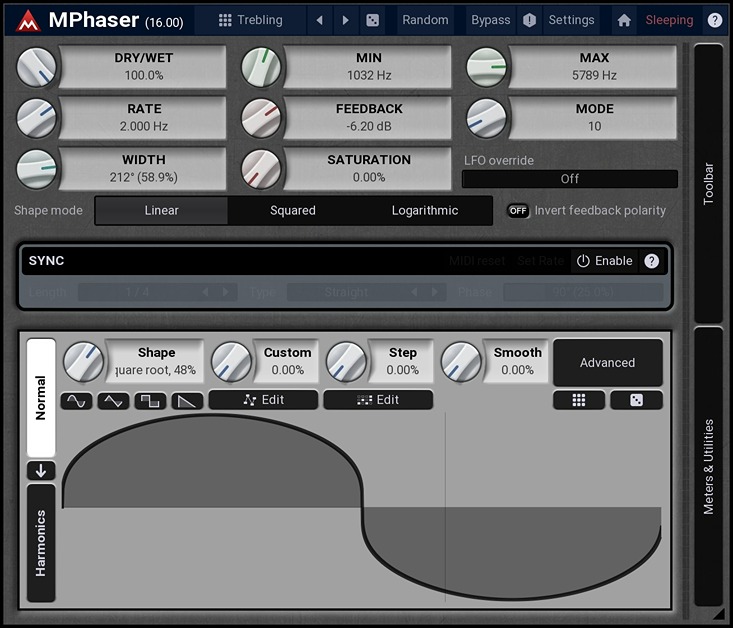This screenshot has width=733, height=628.
Task: Expand the down arrow below Normal tab
Action: pyautogui.click(x=41, y=471)
